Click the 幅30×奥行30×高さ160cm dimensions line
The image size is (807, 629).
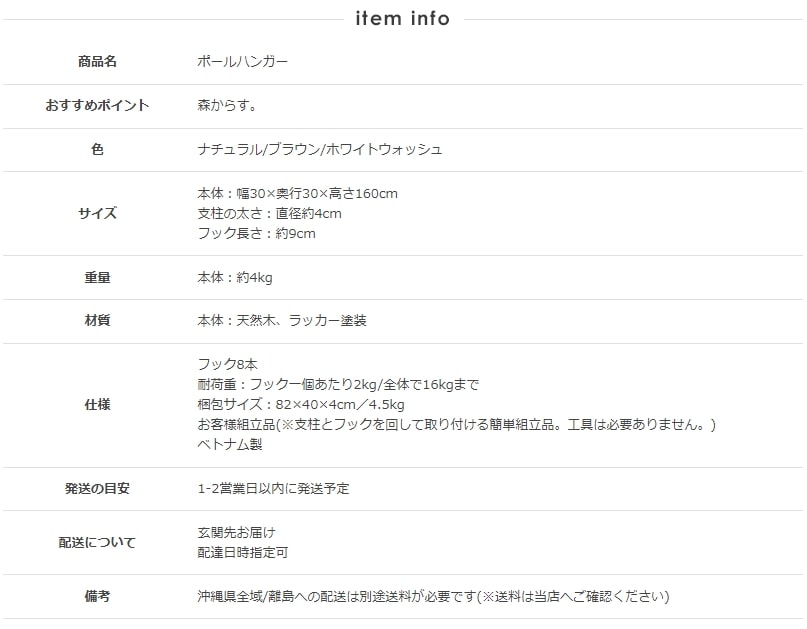(x=298, y=193)
